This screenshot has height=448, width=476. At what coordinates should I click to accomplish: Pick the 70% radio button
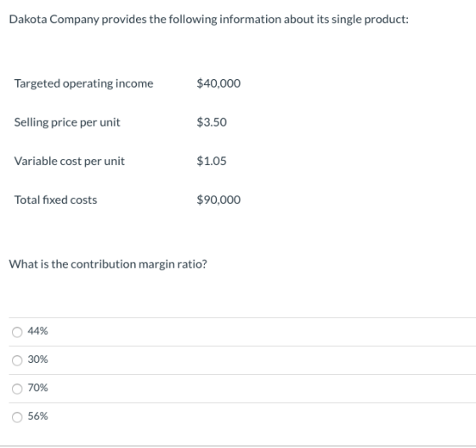[17, 388]
